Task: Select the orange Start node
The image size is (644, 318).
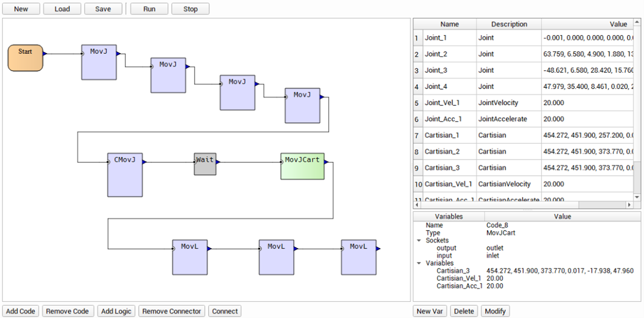Action: point(25,58)
